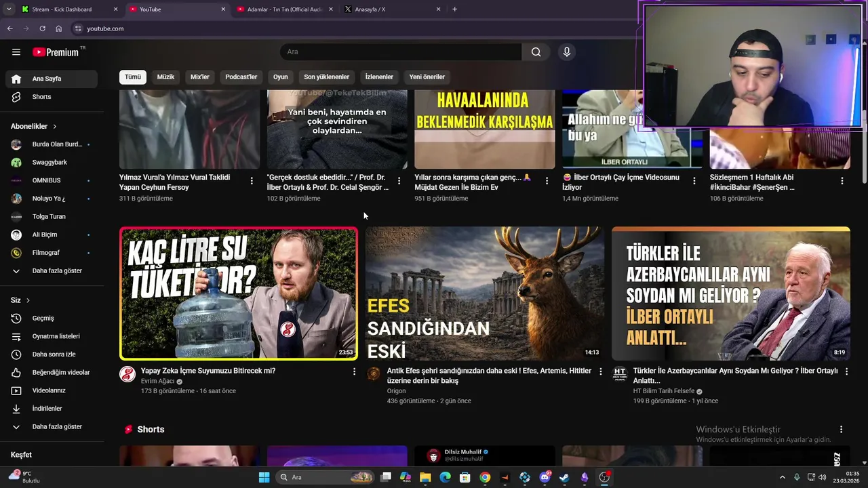Open Filmograf subscription channel
Screen dimensions: 868x488
(x=52, y=253)
